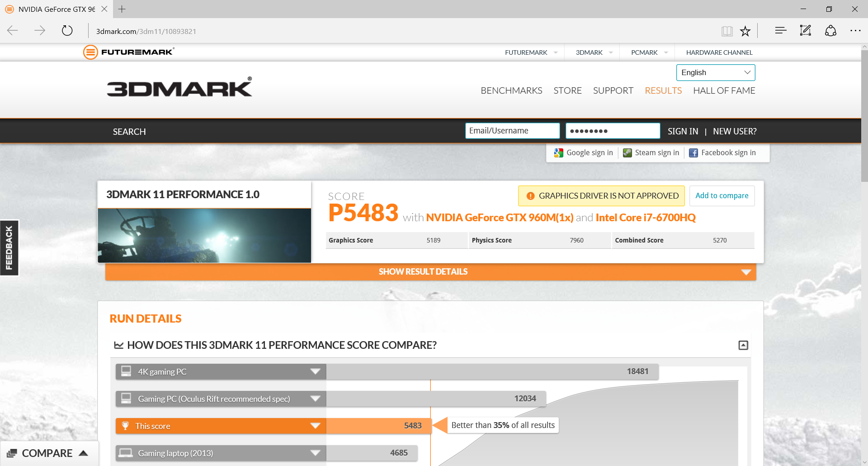This screenshot has width=868, height=466.
Task: Open Intel Core i7-6700HQ link
Action: (x=646, y=218)
